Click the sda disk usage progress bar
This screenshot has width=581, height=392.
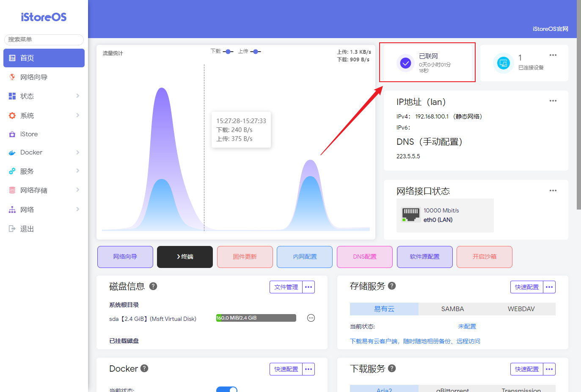pyautogui.click(x=256, y=318)
